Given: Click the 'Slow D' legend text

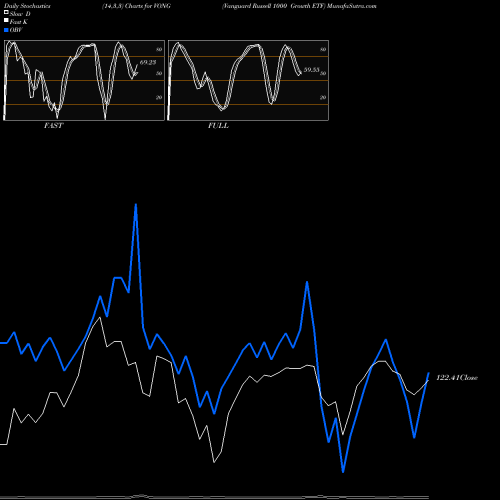Looking at the screenshot, I should tap(20, 14).
